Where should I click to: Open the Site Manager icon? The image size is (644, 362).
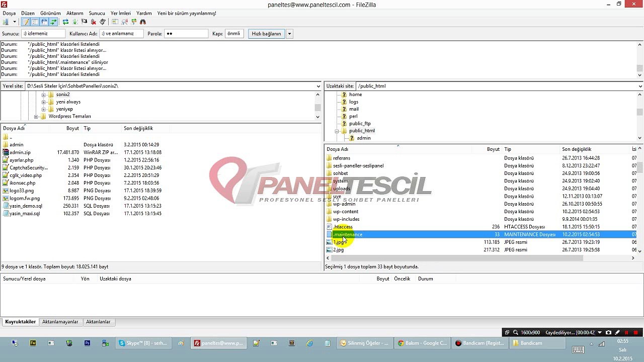click(x=6, y=22)
